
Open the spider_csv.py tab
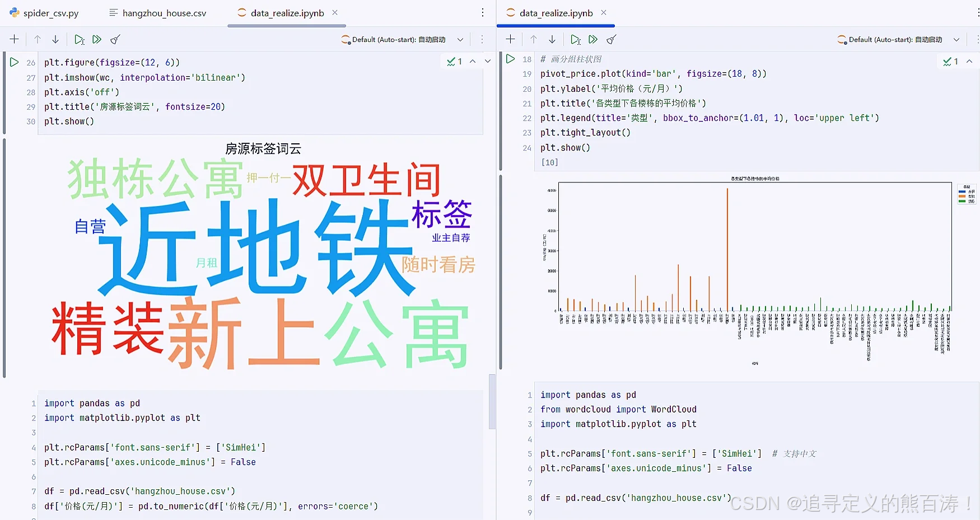click(49, 12)
